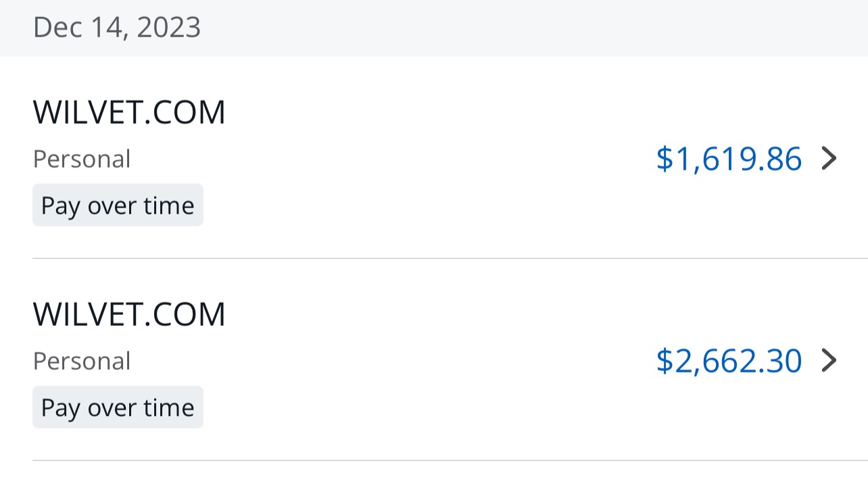This screenshot has width=868, height=490.
Task: Click the dollar sign of $2,662.30
Action: point(665,361)
